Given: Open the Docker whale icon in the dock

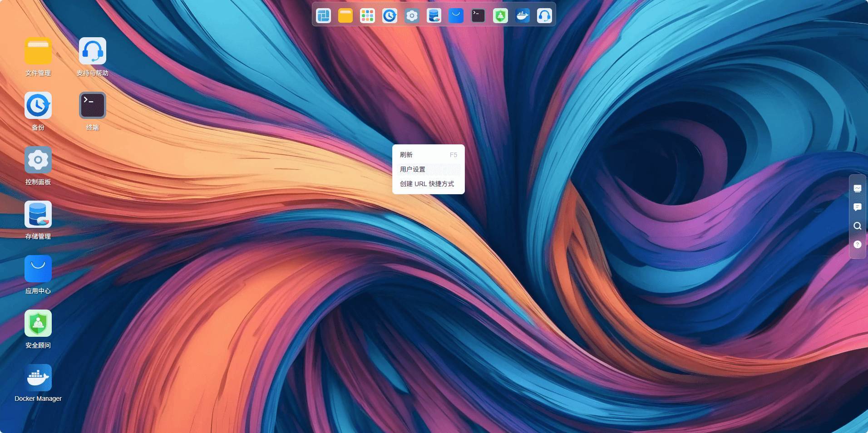Looking at the screenshot, I should tap(523, 16).
